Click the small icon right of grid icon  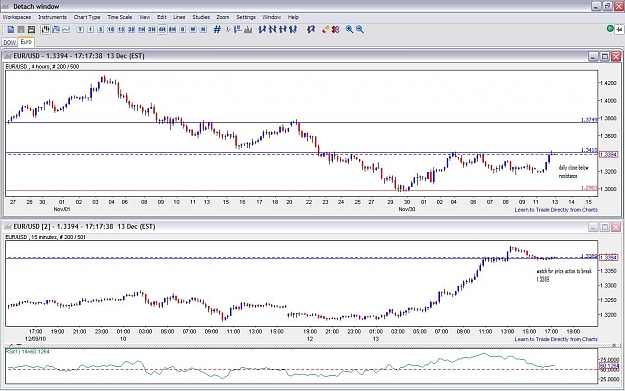tap(228, 29)
